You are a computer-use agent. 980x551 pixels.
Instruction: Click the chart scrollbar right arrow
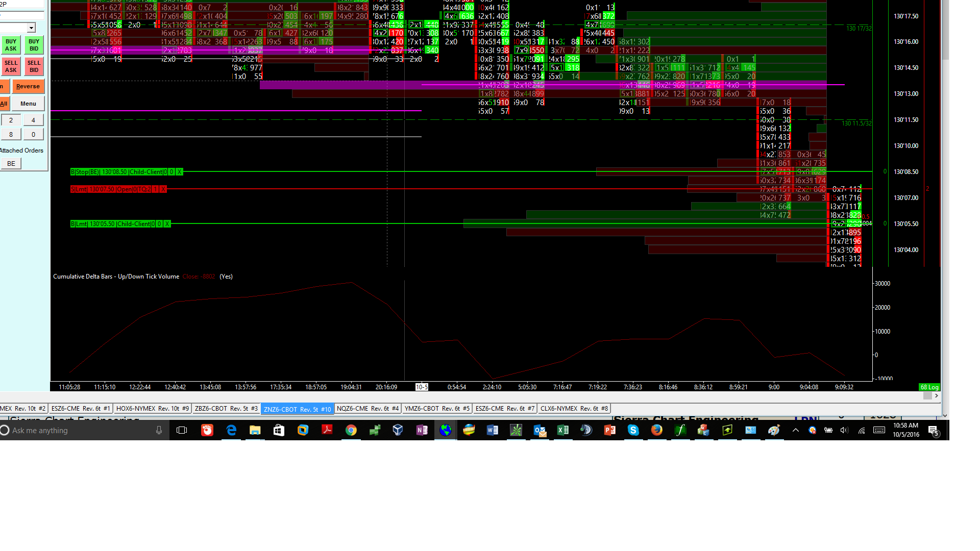[x=937, y=396]
